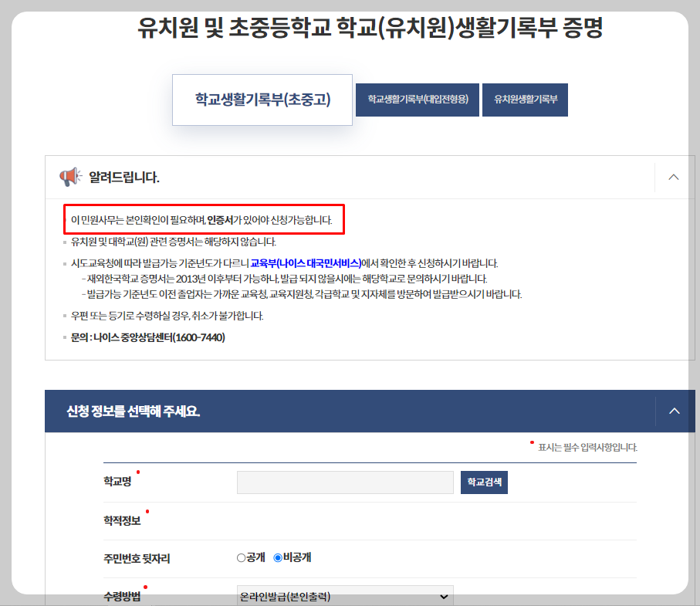Screen dimensions: 700x606
Task: Click the 학교명 field label
Action: [117, 482]
